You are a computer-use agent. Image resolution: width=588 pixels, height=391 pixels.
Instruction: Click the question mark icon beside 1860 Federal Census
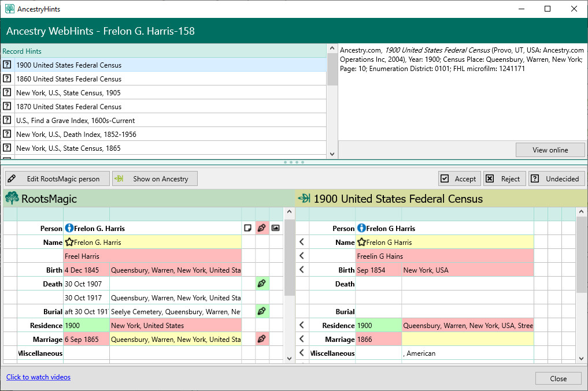pos(7,79)
